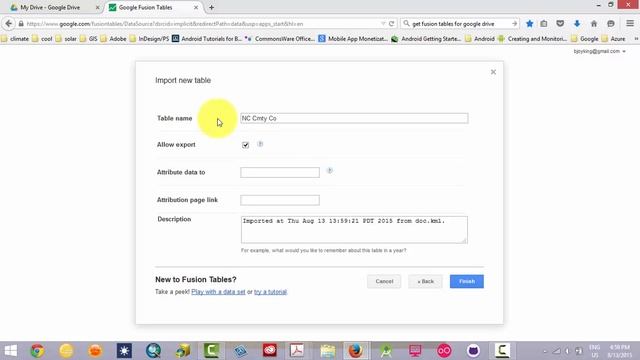Click the Table name input field

(354, 118)
